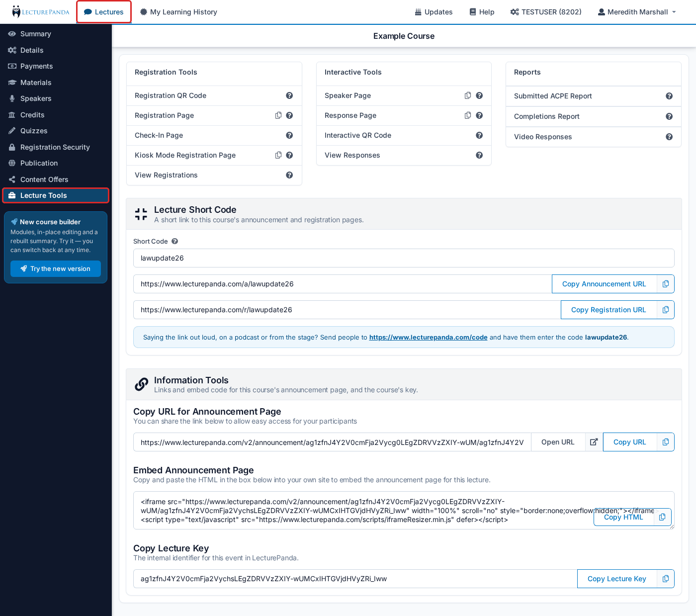This screenshot has height=616, width=696.
Task: Click the copy icon beside Copy Lecture Key
Action: pyautogui.click(x=666, y=579)
